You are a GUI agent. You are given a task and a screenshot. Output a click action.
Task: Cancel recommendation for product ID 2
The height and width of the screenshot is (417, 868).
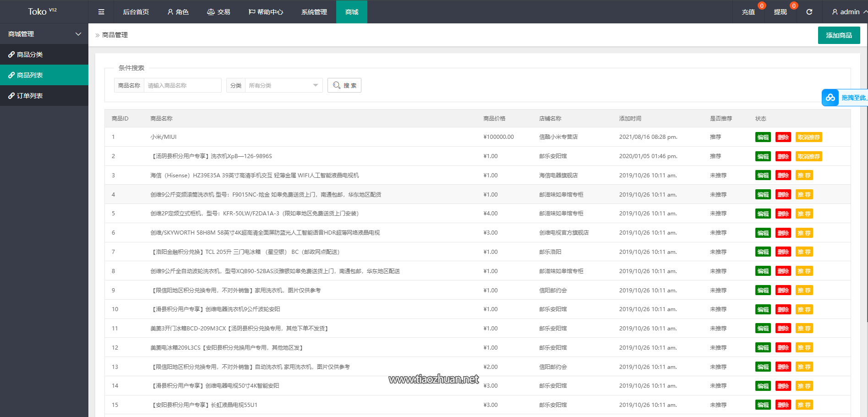pos(808,157)
